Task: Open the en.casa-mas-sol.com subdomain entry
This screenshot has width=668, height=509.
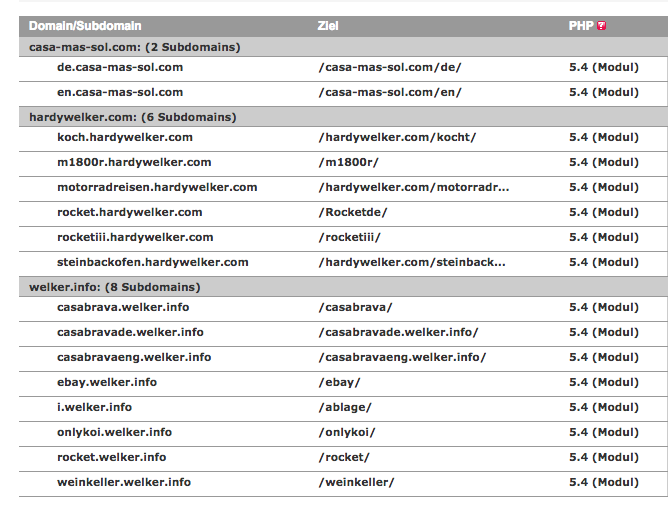Action: pyautogui.click(x=120, y=92)
